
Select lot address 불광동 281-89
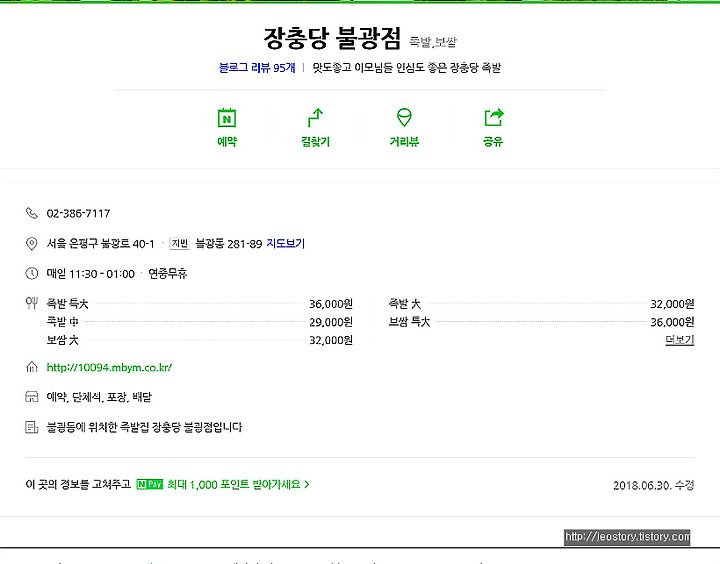click(x=229, y=243)
